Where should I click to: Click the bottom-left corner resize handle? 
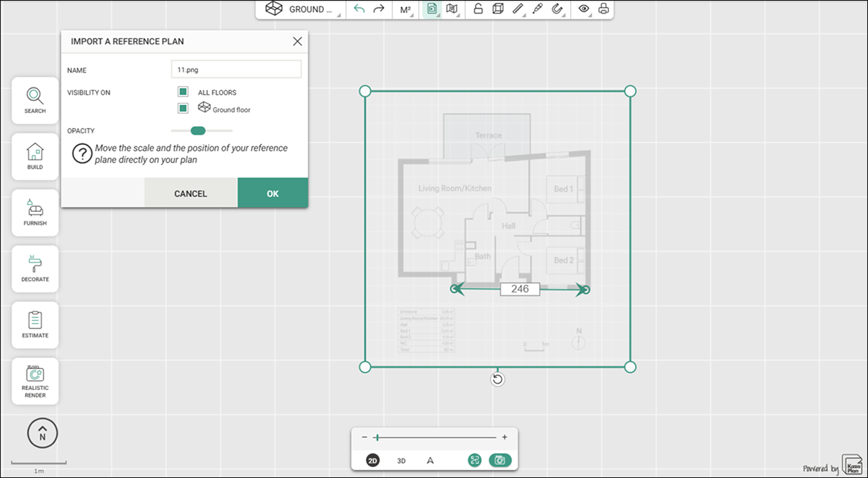[365, 367]
